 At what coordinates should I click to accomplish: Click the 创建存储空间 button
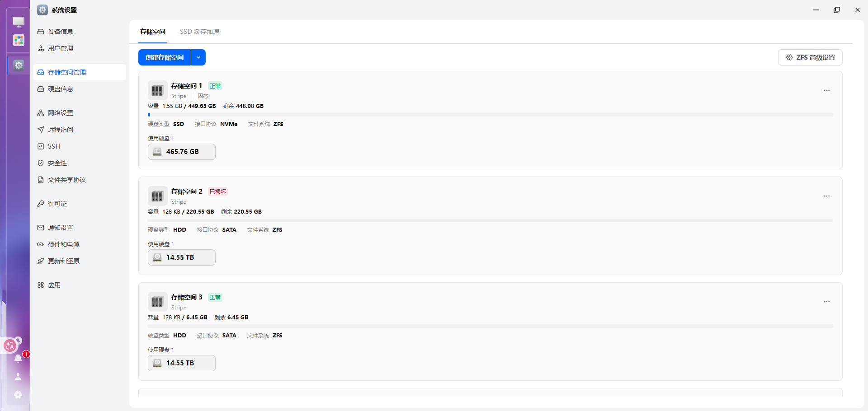click(x=165, y=57)
